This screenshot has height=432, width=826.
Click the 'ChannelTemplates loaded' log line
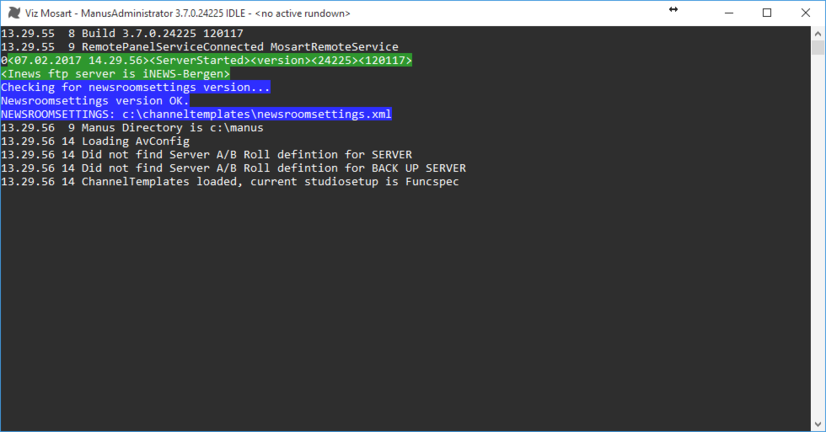click(x=230, y=181)
